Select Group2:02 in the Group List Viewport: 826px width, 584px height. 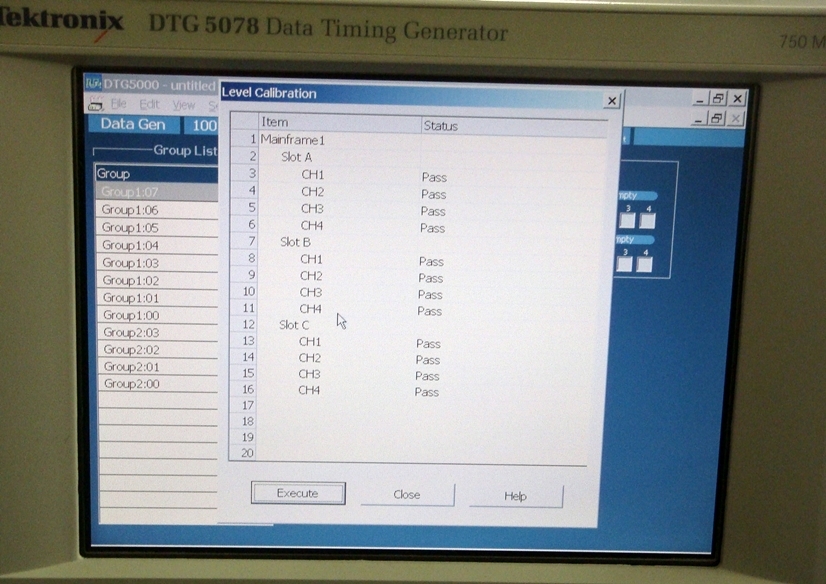pos(158,350)
